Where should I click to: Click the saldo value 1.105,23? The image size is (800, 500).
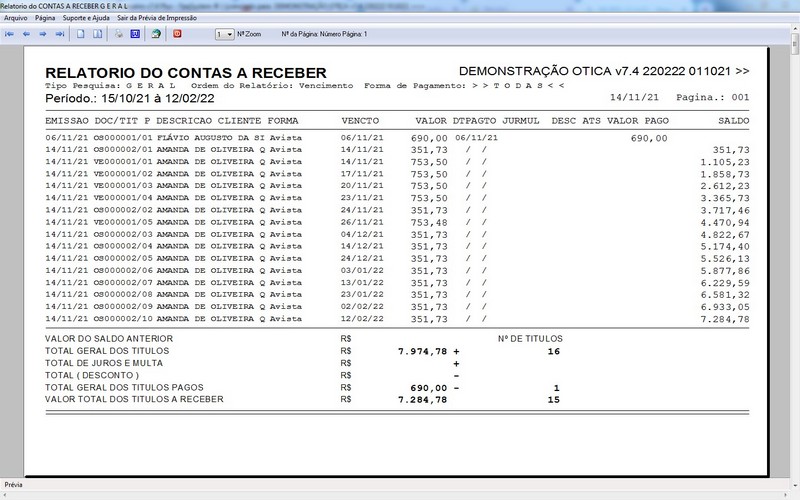coord(724,162)
